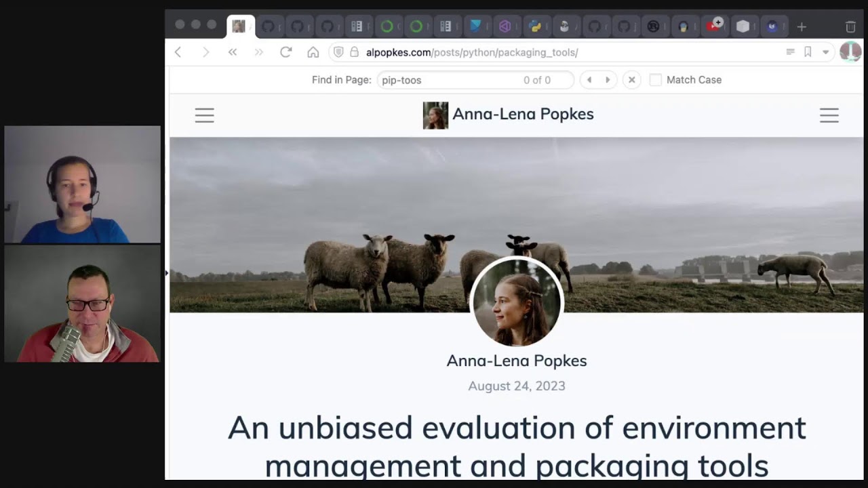Click the Find in Page search field
868x488 pixels.
(x=448, y=80)
